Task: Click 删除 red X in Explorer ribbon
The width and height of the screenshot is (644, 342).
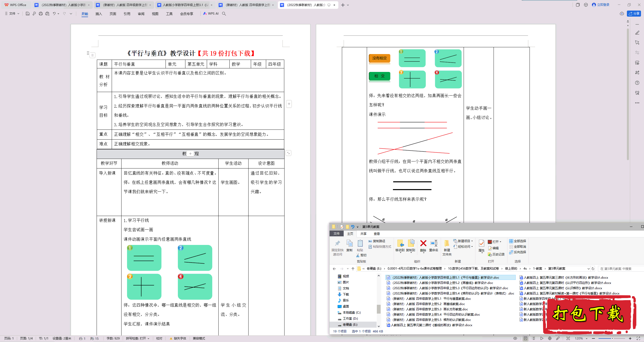Action: point(423,246)
